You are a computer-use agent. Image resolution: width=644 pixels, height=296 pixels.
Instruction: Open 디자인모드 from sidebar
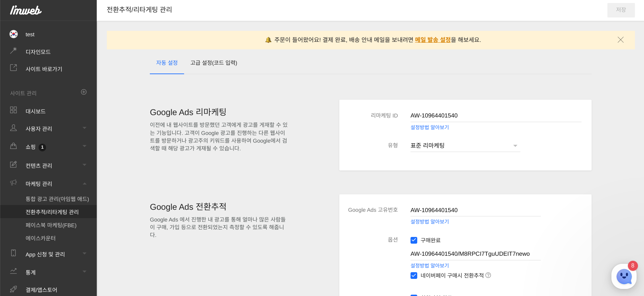tap(38, 52)
